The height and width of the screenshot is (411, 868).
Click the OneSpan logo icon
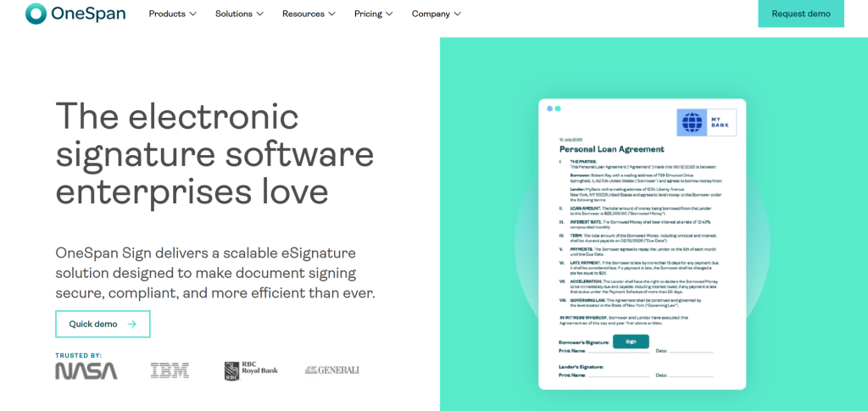pos(36,14)
